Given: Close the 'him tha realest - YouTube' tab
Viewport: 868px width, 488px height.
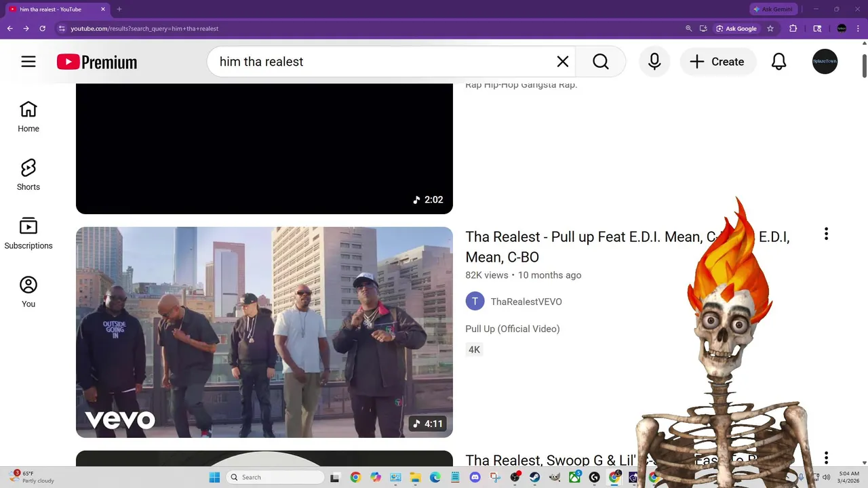Looking at the screenshot, I should 103,9.
